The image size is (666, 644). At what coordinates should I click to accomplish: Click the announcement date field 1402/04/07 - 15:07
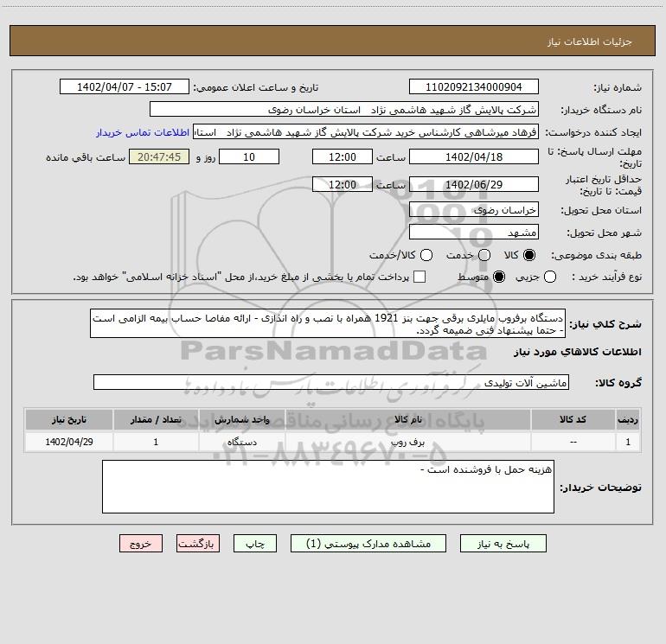point(125,86)
